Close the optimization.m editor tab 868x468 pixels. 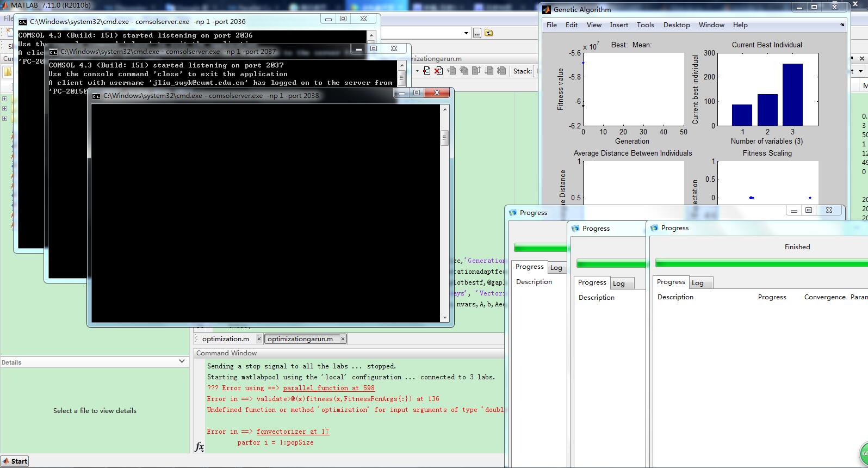[259, 339]
